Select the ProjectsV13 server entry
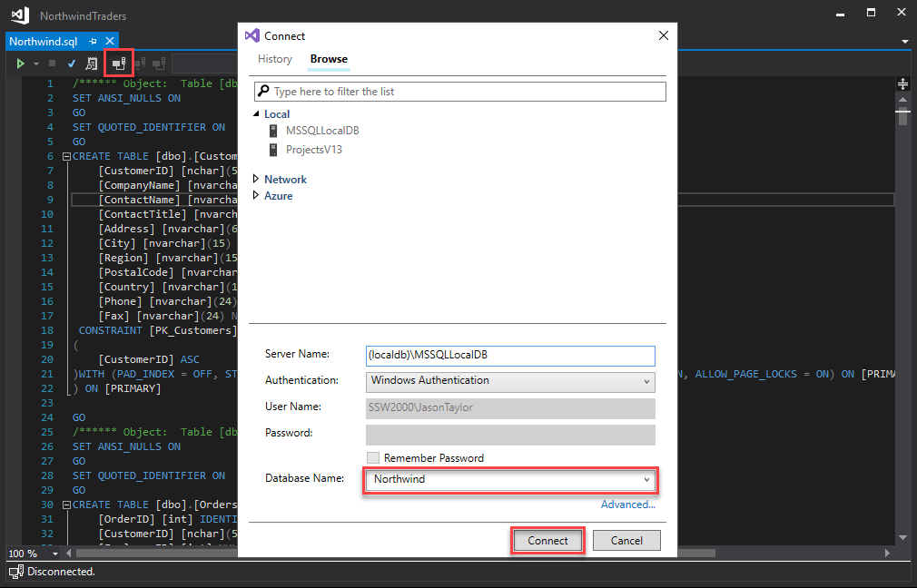 tap(313, 150)
